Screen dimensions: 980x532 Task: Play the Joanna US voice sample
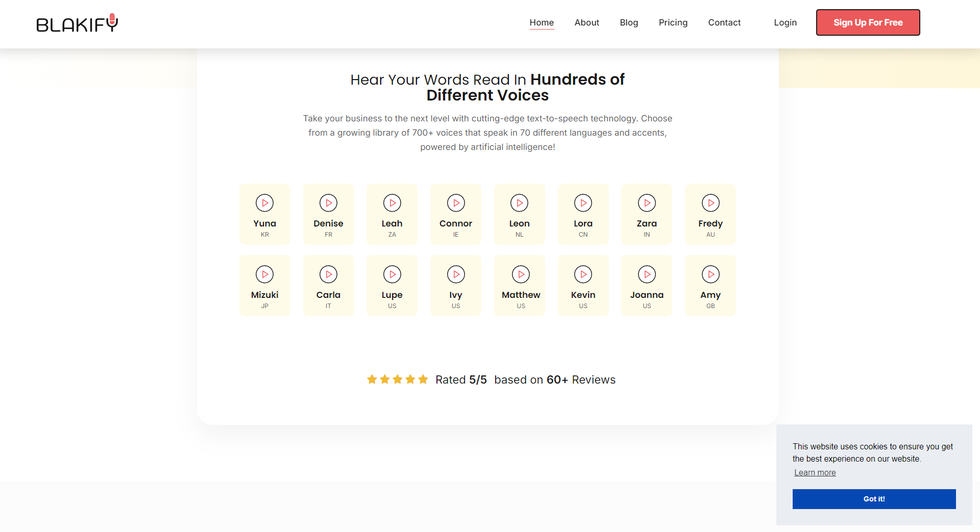coord(647,274)
